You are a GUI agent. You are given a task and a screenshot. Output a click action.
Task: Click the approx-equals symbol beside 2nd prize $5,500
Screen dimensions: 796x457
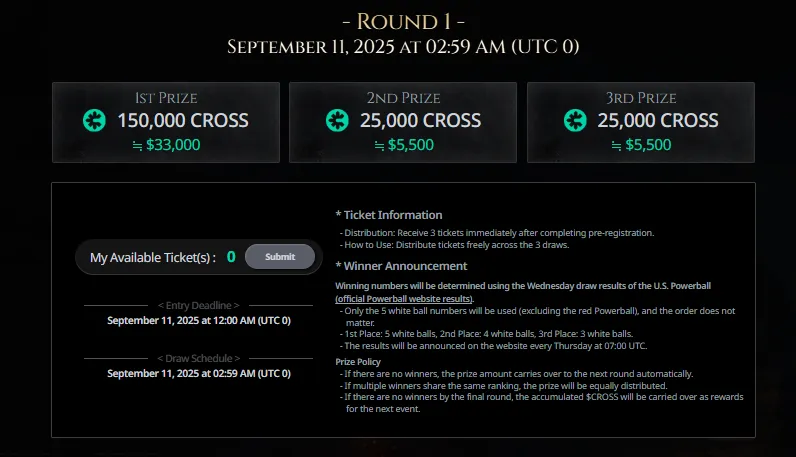pos(379,145)
